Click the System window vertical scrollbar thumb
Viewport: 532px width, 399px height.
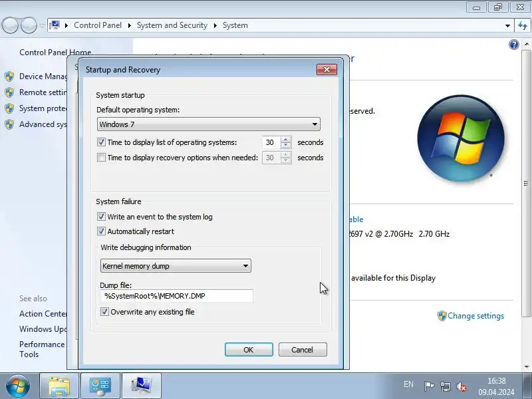[526, 184]
